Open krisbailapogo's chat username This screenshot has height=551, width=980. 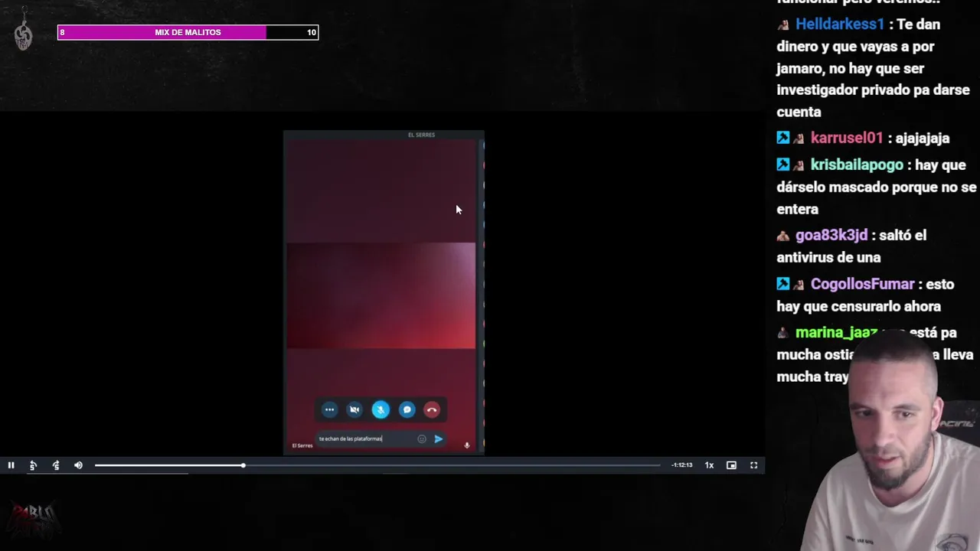857,165
